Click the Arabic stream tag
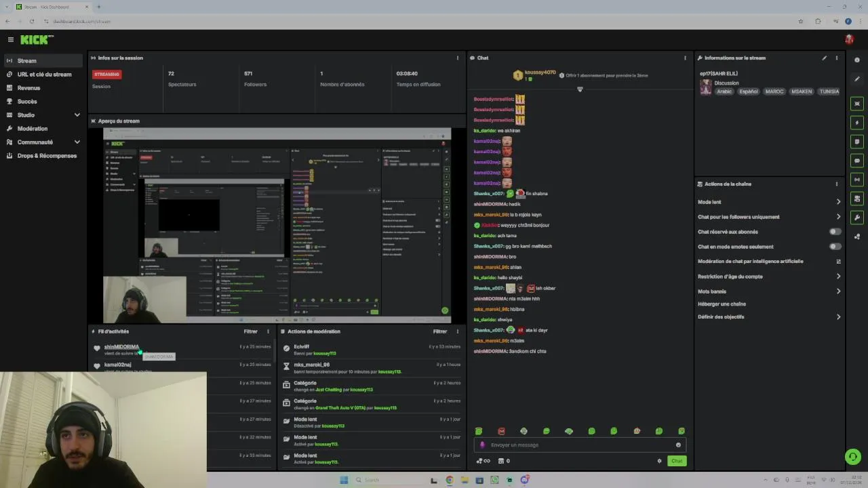This screenshot has height=488, width=868. click(725, 91)
